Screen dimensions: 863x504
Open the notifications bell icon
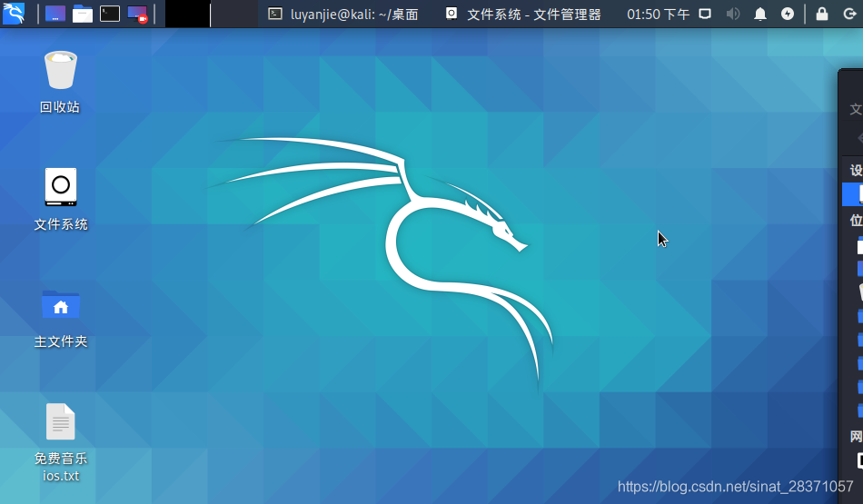[760, 14]
